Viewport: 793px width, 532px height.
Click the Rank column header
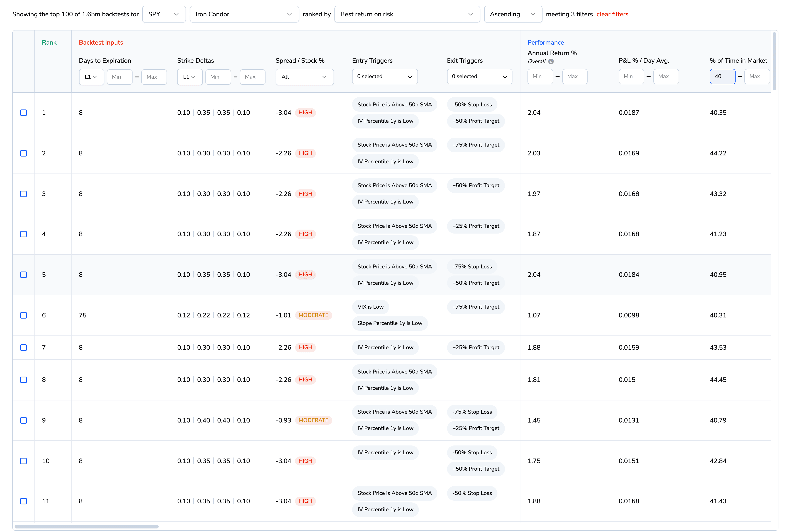(49, 42)
